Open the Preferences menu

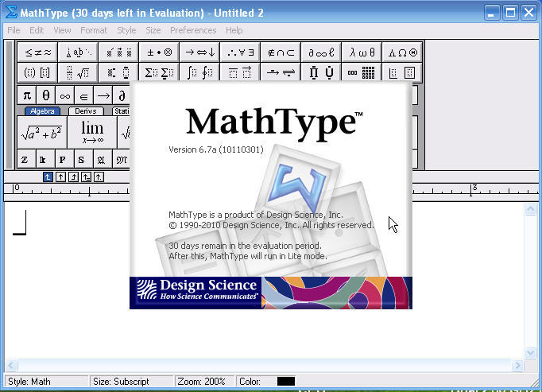[193, 30]
